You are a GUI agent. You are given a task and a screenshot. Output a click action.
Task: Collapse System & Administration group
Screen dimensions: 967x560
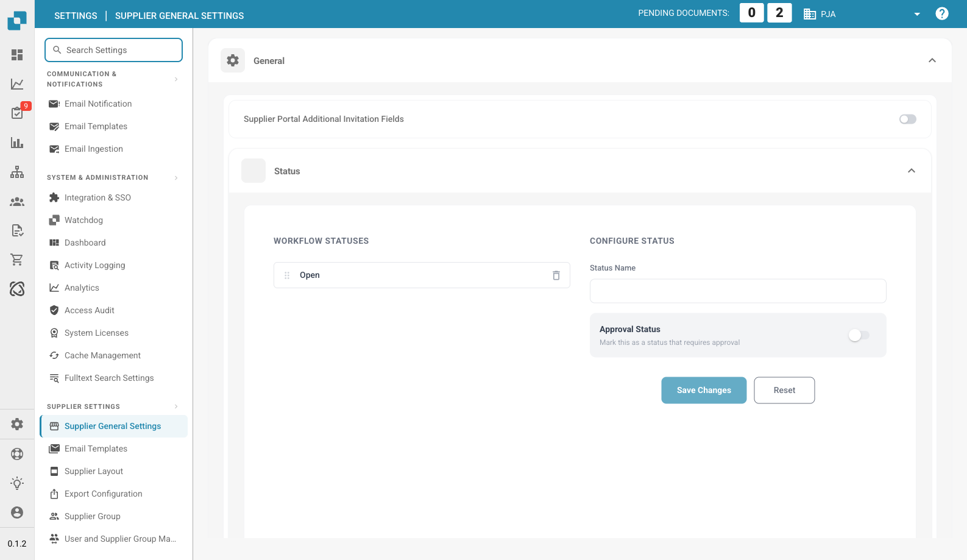click(x=176, y=178)
